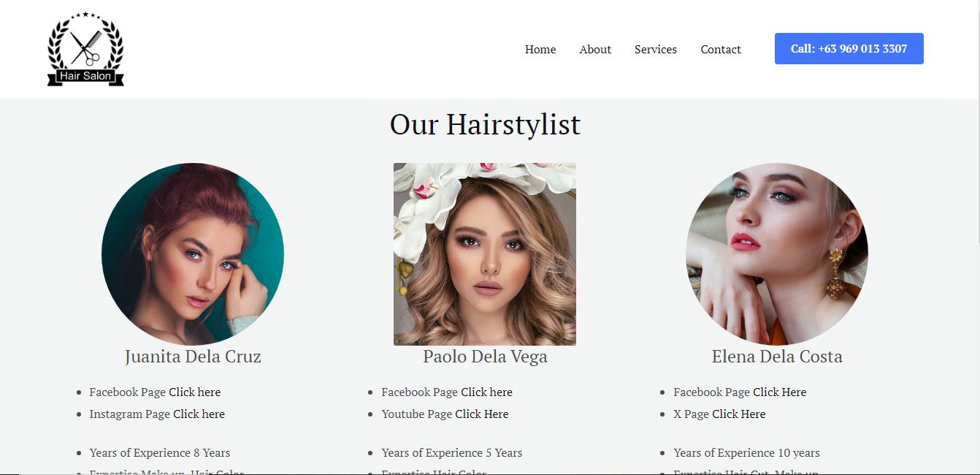This screenshot has width=980, height=475.
Task: Click Elena Dela Costa's circular photo
Action: (x=777, y=254)
